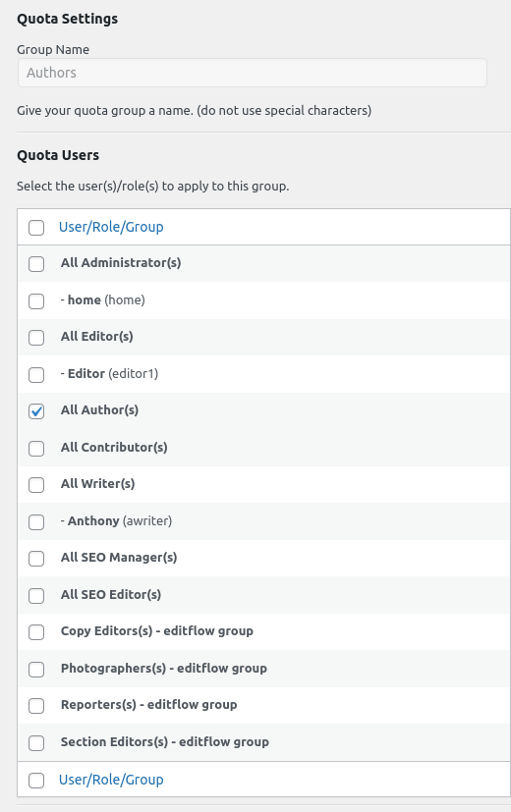Check the All Administrator(s) checkbox
Screen dimensions: 511x812
click(x=36, y=263)
